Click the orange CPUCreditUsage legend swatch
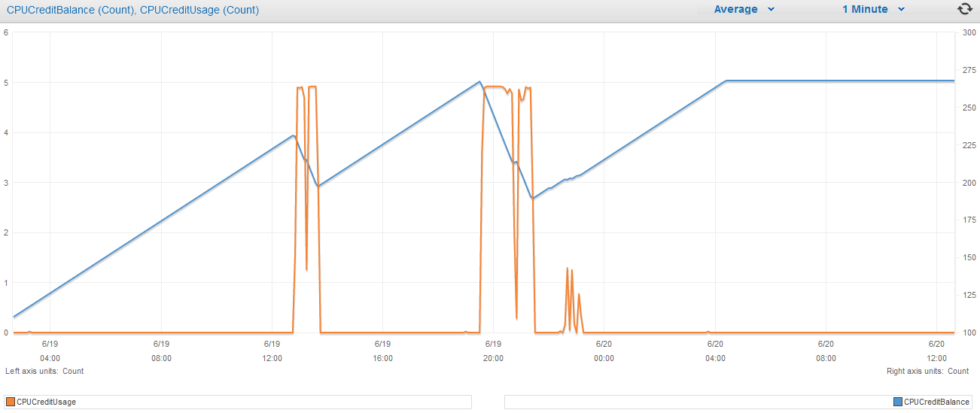This screenshot has height=413, width=980. pyautogui.click(x=11, y=402)
